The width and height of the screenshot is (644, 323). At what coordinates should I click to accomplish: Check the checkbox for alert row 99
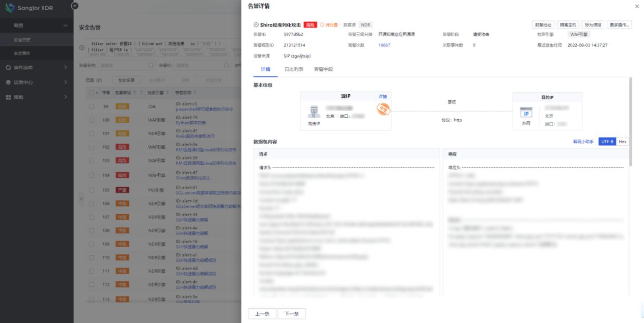pos(92,106)
